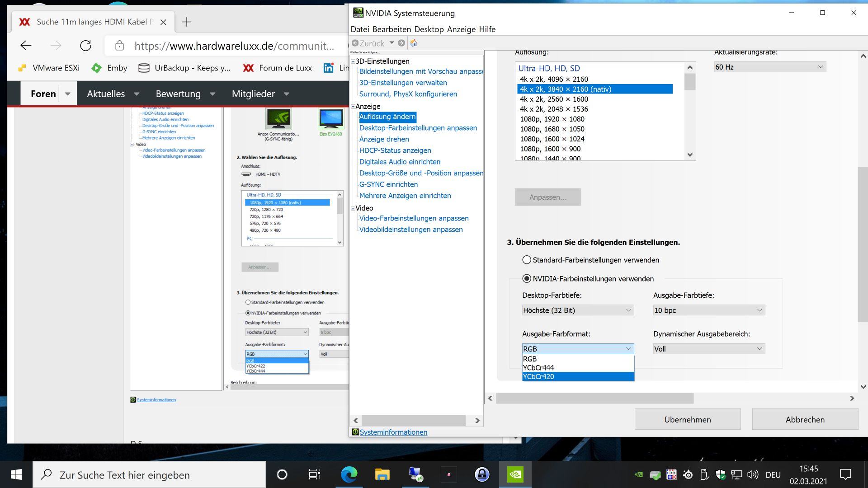Open Surround, PhysX konfigurieren
The width and height of the screenshot is (868, 488).
pos(408,94)
